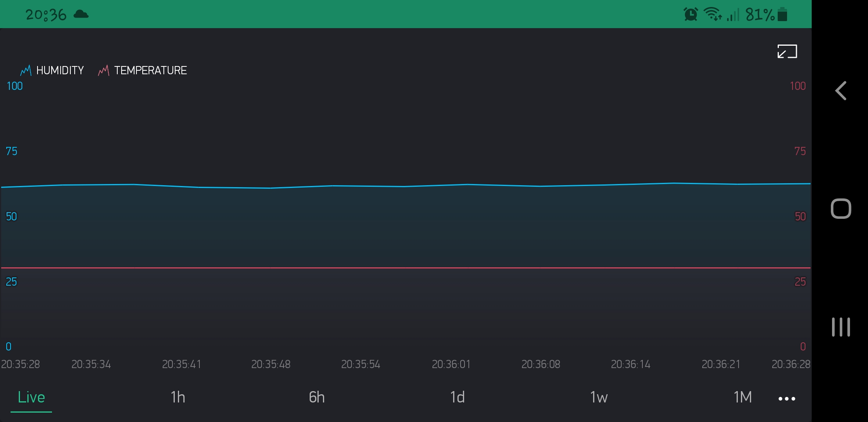Tap the blue 50 humidity axis label

(11, 216)
